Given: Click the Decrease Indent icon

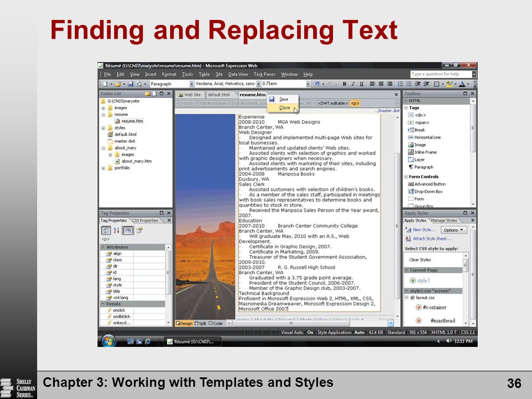Looking at the screenshot, I should pos(418,84).
